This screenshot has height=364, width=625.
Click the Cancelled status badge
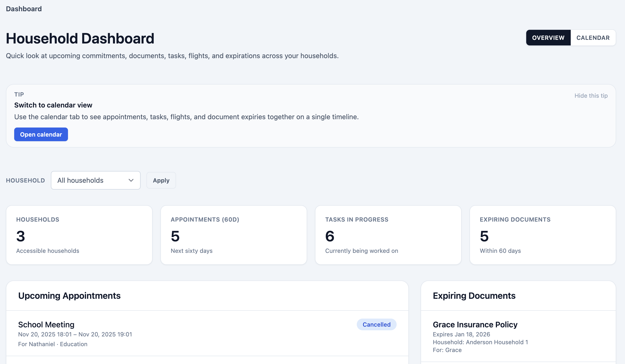pos(376,324)
